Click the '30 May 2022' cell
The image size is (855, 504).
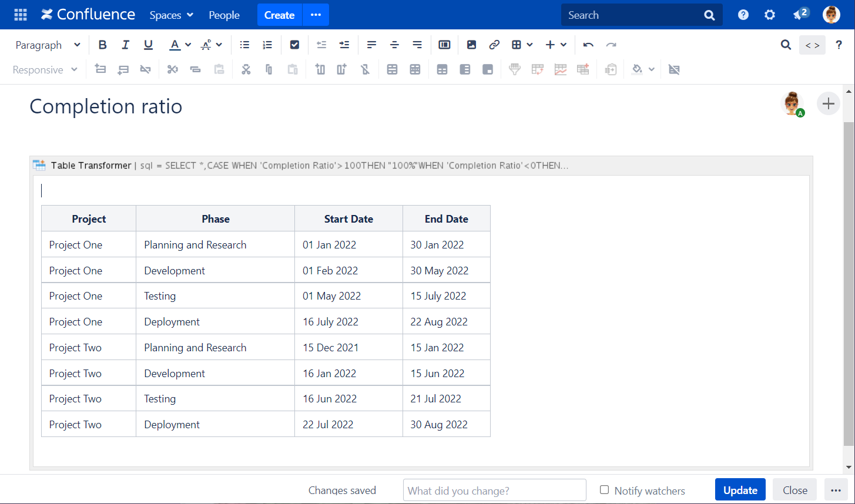pos(446,270)
